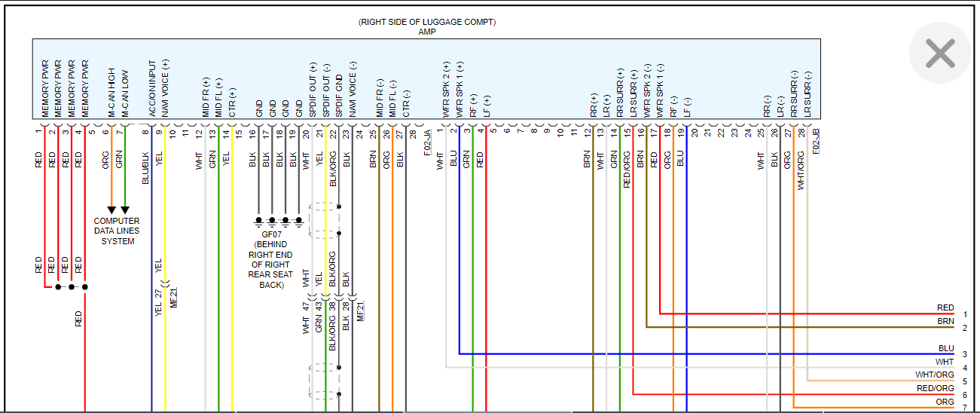Click the horizontal 'WHT/ORG' label by output 5
Screen dimensions: 980x413
pos(935,375)
